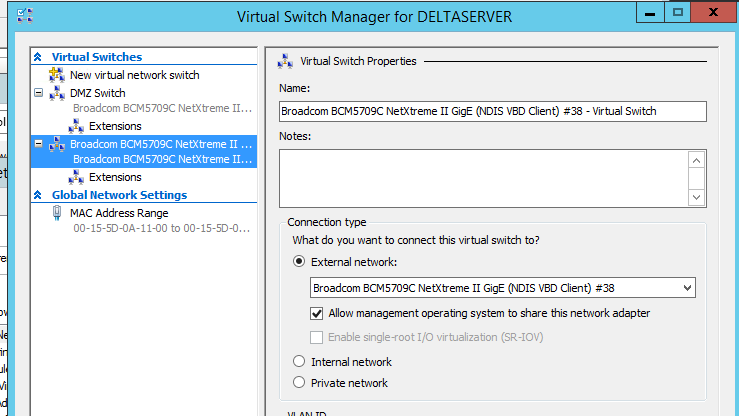Collapse the Virtual Switches section chevron

point(38,57)
